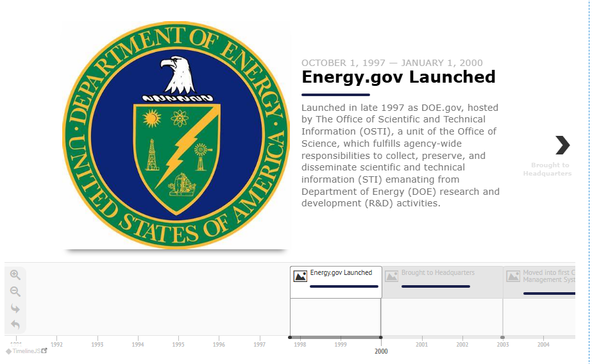Click the back-to-beginning arrow icon

pos(15,325)
